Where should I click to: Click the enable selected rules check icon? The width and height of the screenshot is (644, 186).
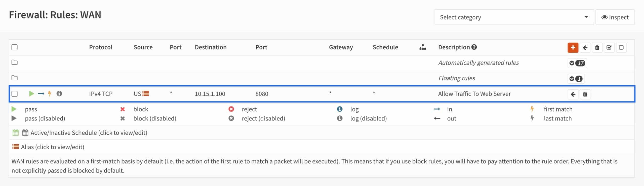609,48
